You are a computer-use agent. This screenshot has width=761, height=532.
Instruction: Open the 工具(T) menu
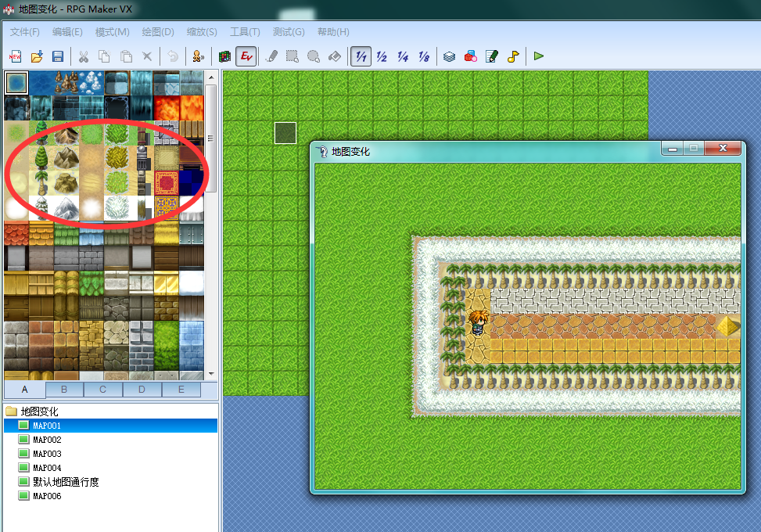245,32
